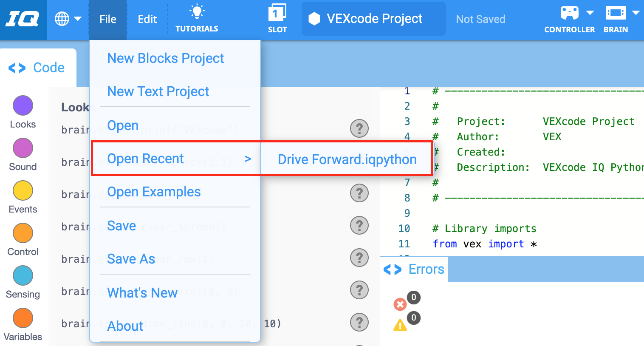Open the Edit menu

coord(147,19)
